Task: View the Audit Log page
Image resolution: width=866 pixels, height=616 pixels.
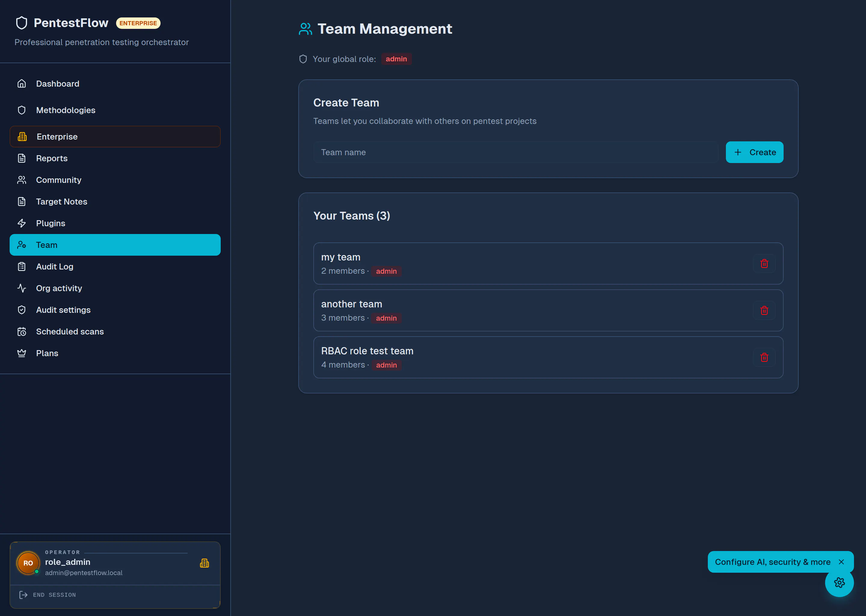Action: point(115,266)
